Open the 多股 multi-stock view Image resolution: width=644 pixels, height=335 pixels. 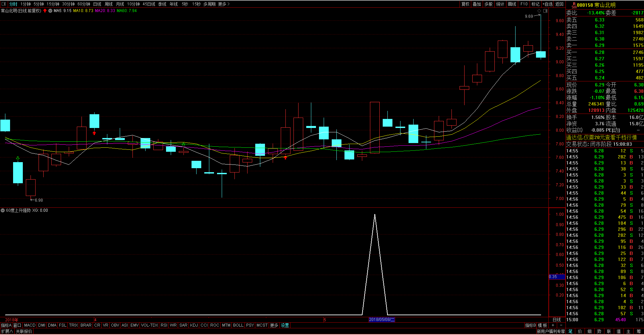[489, 4]
